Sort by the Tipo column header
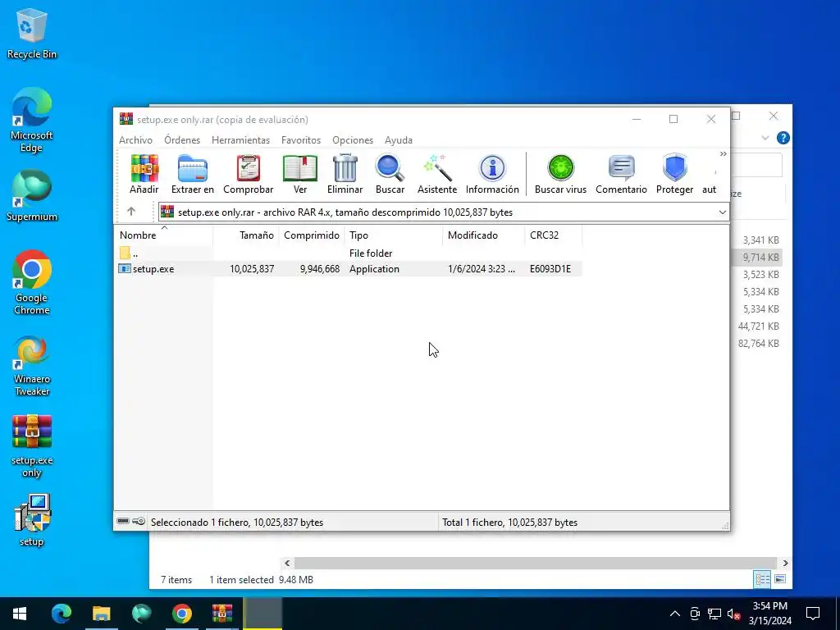Image resolution: width=840 pixels, height=630 pixels. 393,235
